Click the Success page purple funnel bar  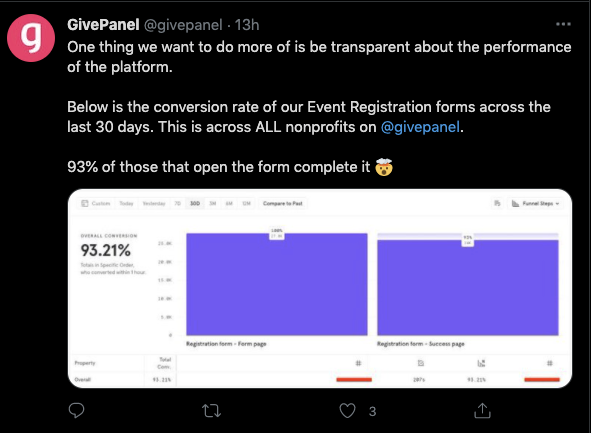click(468, 287)
